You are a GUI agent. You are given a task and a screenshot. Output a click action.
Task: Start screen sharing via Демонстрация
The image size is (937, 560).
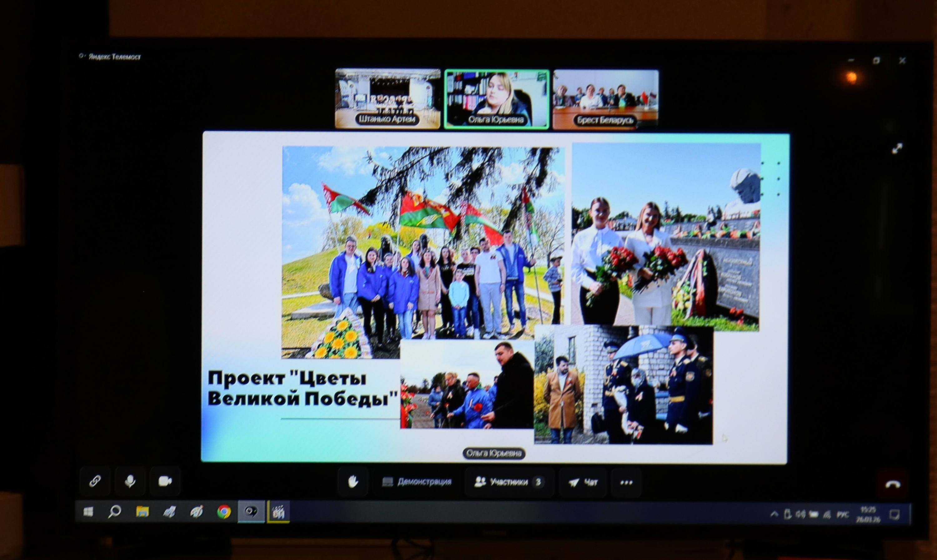(x=417, y=482)
